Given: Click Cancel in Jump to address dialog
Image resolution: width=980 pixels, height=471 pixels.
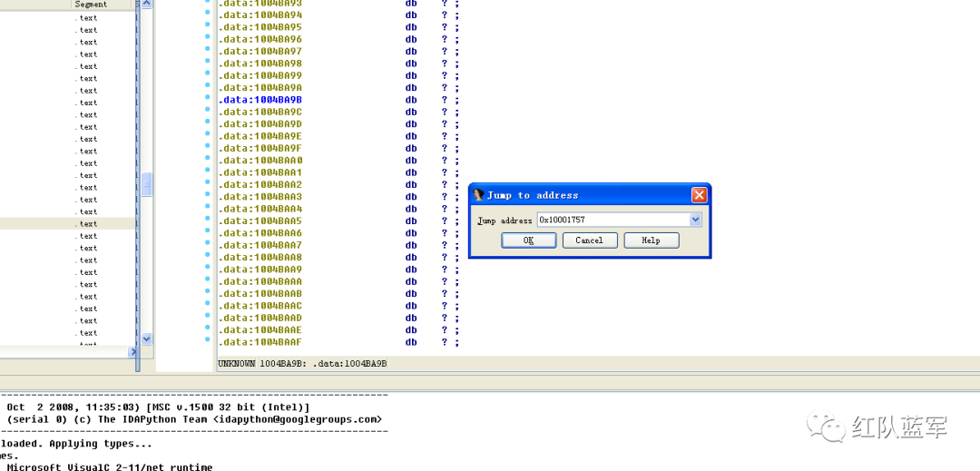Looking at the screenshot, I should 590,240.
